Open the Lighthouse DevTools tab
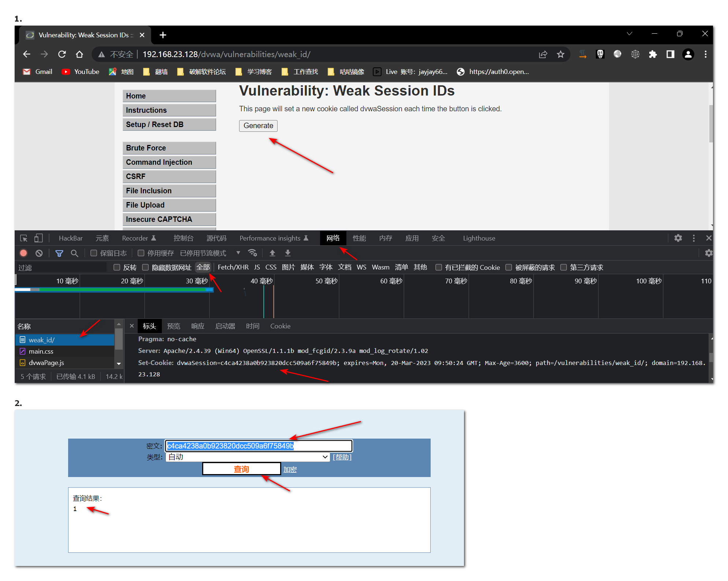This screenshot has width=728, height=581. (479, 238)
